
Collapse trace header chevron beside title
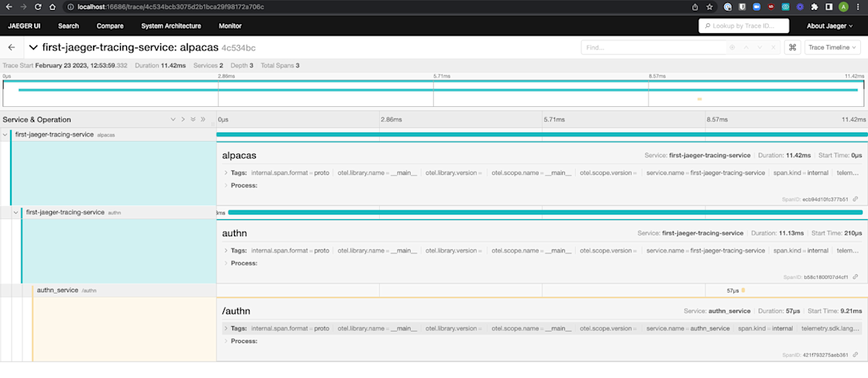click(34, 47)
